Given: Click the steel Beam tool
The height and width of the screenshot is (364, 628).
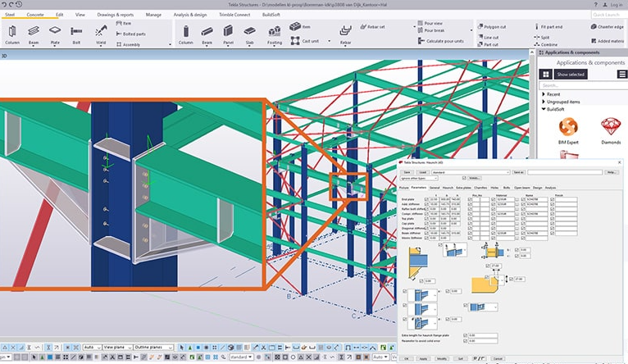Looking at the screenshot, I should (34, 33).
